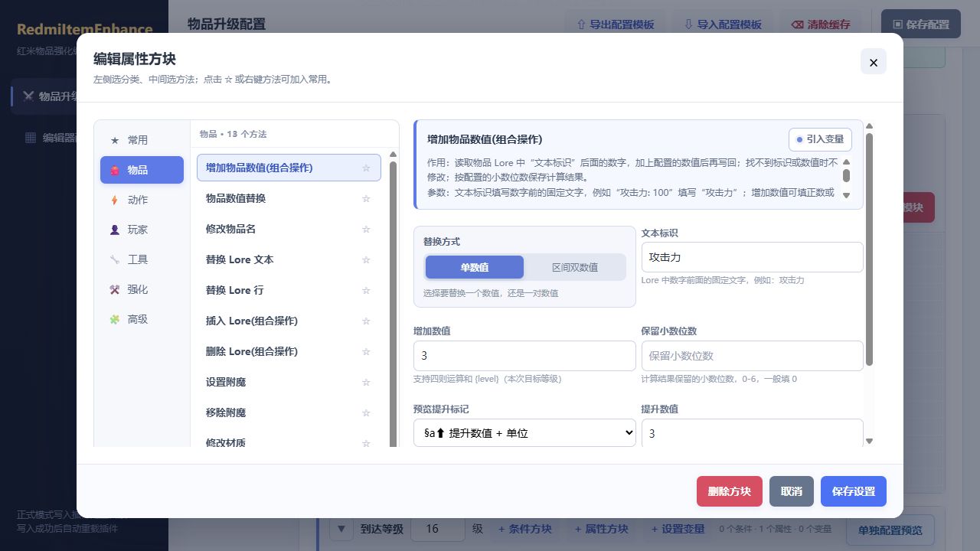Star the 替换 Lore 文本 method

click(x=366, y=259)
